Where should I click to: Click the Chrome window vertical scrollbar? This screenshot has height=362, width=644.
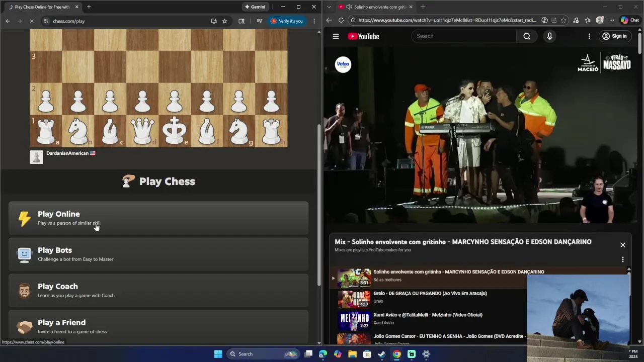[x=319, y=204]
